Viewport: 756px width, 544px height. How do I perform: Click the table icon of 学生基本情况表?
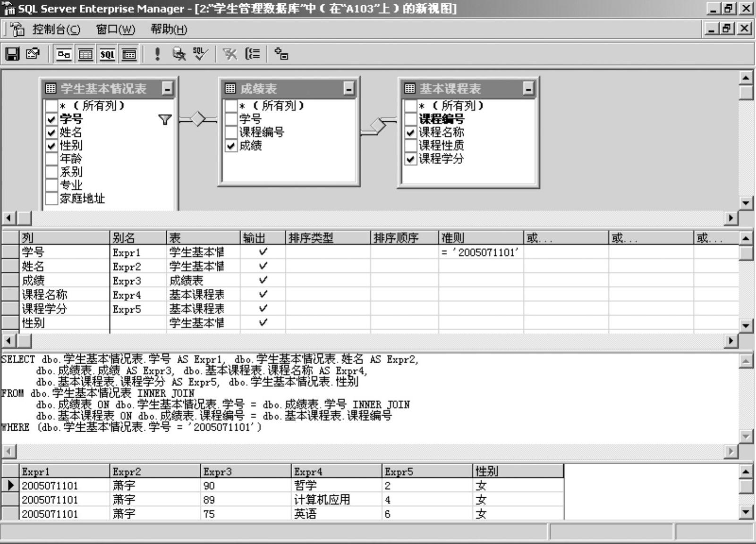point(51,88)
